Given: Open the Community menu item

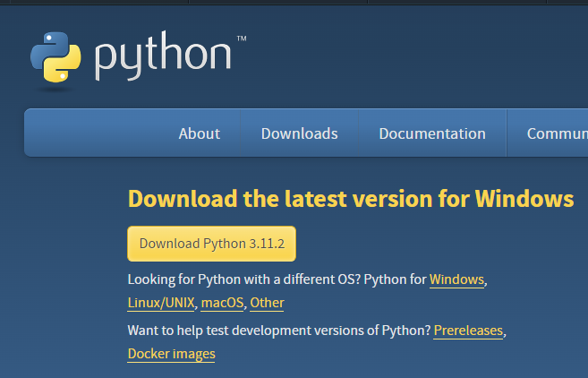Looking at the screenshot, I should point(557,133).
